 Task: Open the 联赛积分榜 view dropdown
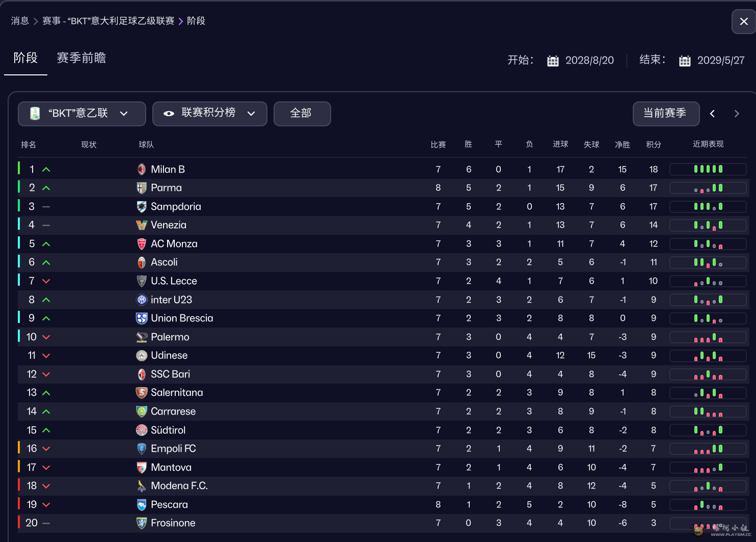[x=210, y=114]
